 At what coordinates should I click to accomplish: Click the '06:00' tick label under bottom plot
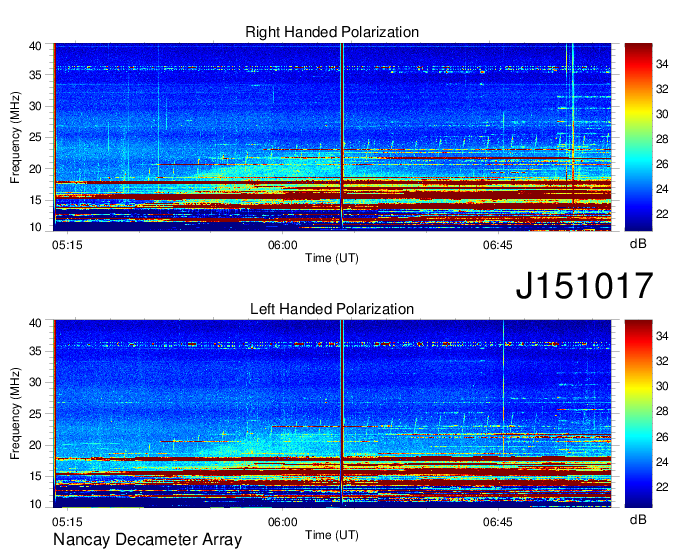(283, 522)
